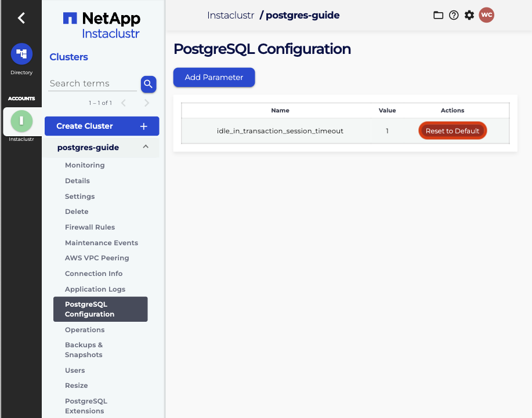Open the Backups & Snapshots page

(84, 350)
